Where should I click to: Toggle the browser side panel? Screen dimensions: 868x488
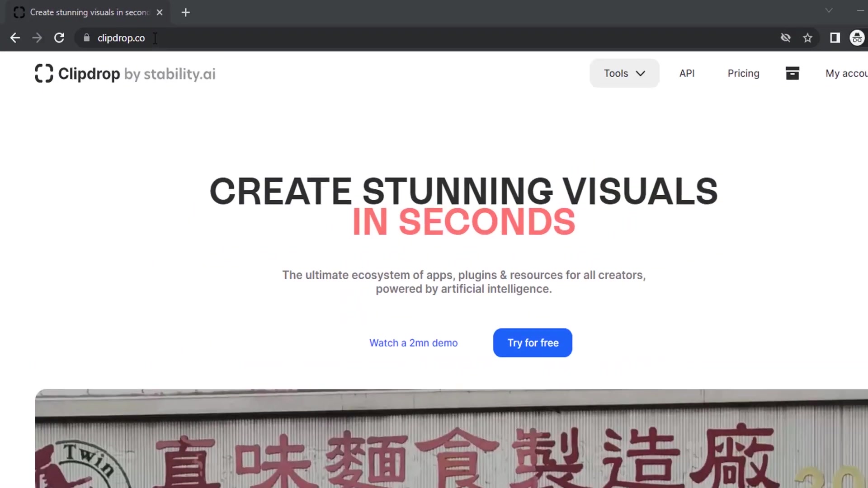click(x=835, y=38)
